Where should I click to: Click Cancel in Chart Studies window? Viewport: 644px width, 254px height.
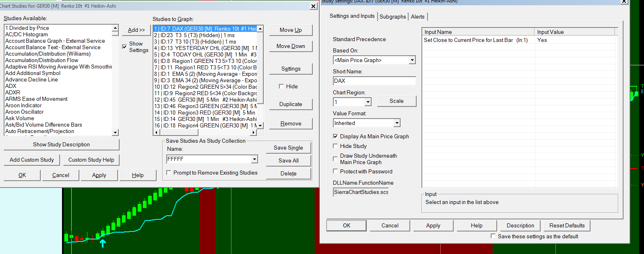[x=61, y=175]
